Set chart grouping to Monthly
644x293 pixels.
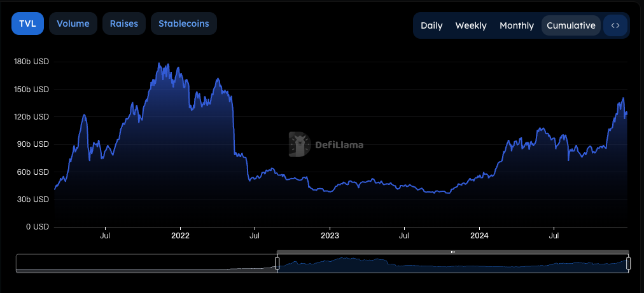(517, 25)
